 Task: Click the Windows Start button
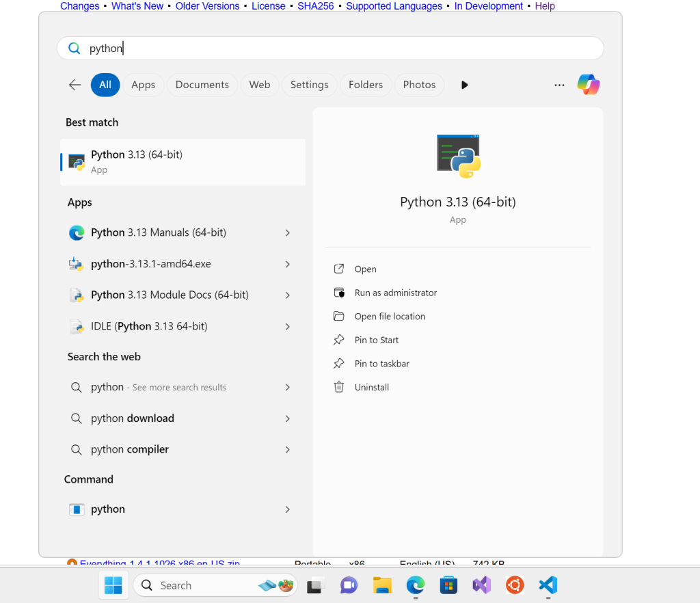pos(113,585)
